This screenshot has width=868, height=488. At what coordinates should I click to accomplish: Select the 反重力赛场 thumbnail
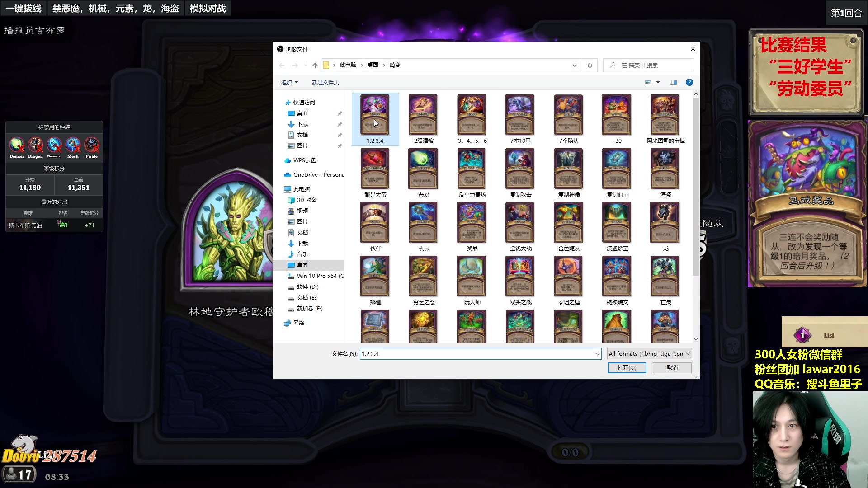pos(472,173)
